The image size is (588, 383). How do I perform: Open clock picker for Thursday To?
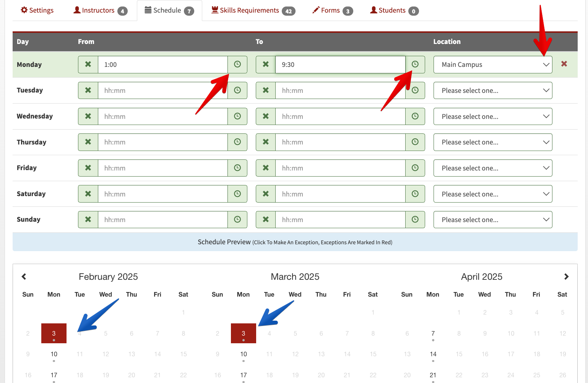coord(415,142)
